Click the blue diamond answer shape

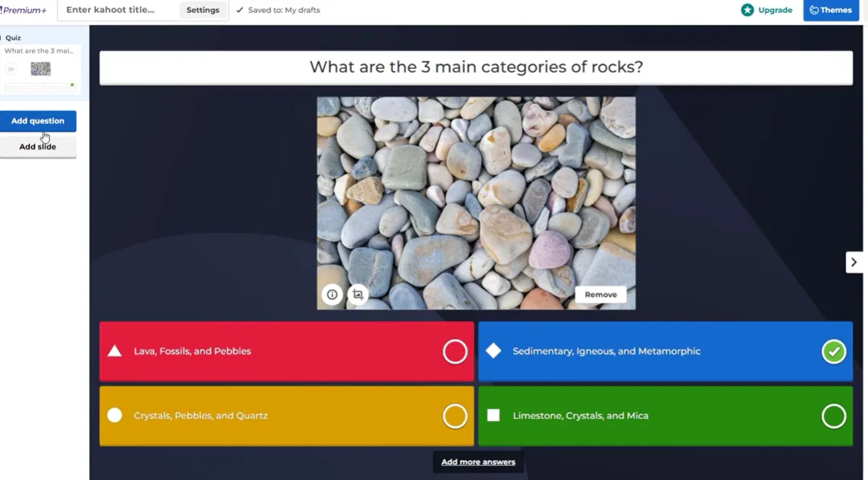[493, 351]
